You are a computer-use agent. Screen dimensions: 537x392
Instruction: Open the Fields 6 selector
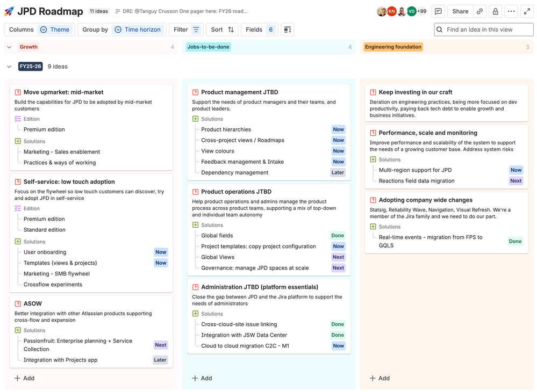[x=259, y=30]
